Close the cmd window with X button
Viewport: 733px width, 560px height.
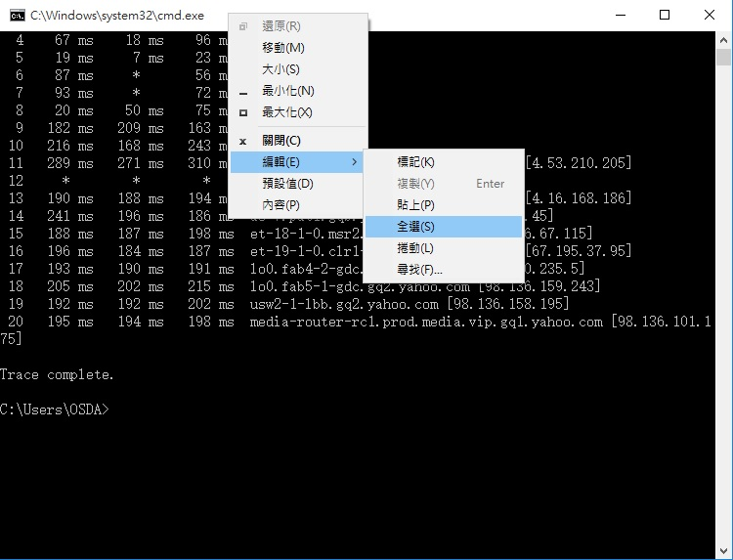click(x=710, y=16)
